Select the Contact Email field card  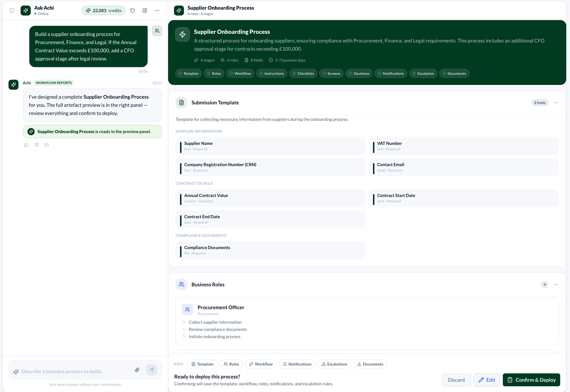(464, 167)
